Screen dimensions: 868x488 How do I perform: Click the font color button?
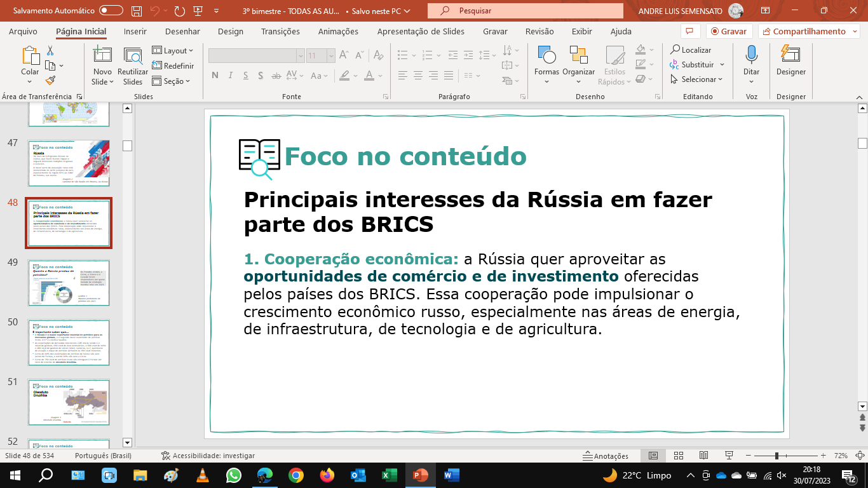coord(370,75)
